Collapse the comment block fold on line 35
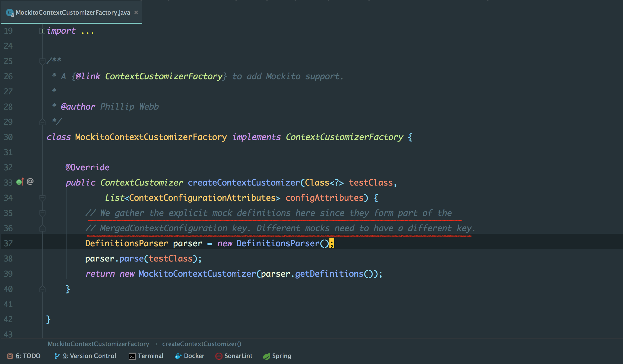Image resolution: width=623 pixels, height=364 pixels. [42, 213]
